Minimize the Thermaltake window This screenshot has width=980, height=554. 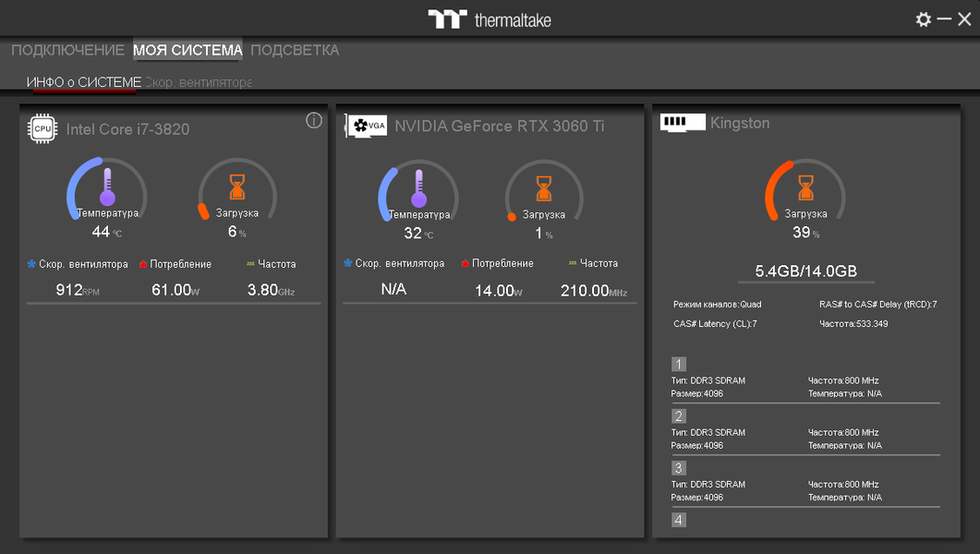tap(944, 19)
